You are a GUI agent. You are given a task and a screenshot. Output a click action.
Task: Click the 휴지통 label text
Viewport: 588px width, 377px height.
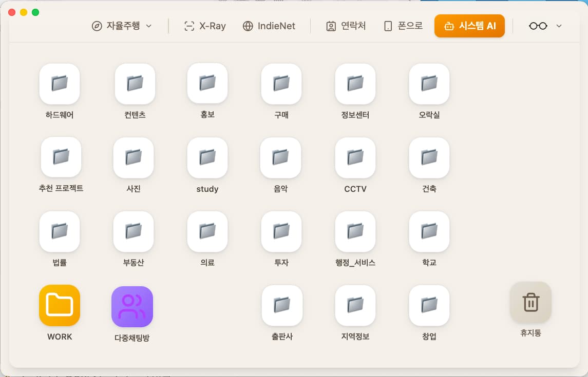click(530, 333)
